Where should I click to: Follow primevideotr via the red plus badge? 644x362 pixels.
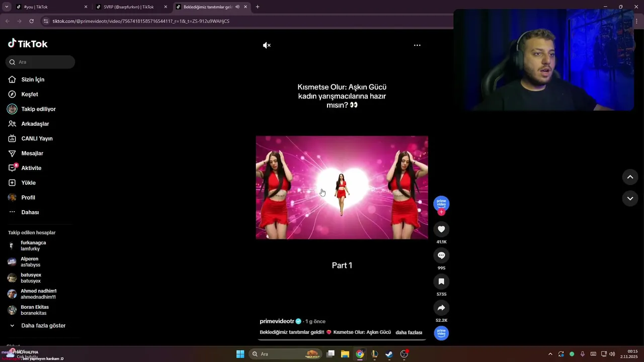441,212
